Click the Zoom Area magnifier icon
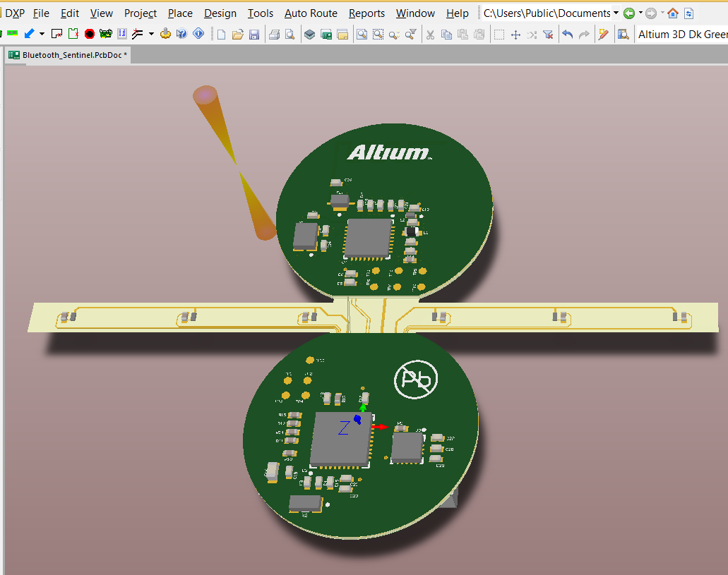728x575 pixels. coord(378,35)
